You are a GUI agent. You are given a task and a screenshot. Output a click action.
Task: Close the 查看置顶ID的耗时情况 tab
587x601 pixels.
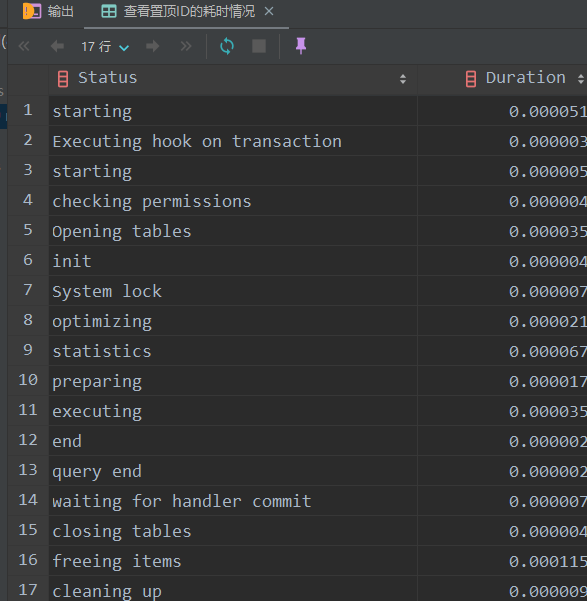coord(269,11)
